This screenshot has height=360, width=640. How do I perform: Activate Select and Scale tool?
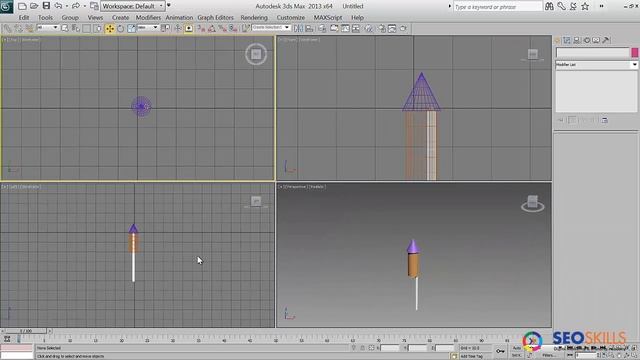[x=131, y=28]
